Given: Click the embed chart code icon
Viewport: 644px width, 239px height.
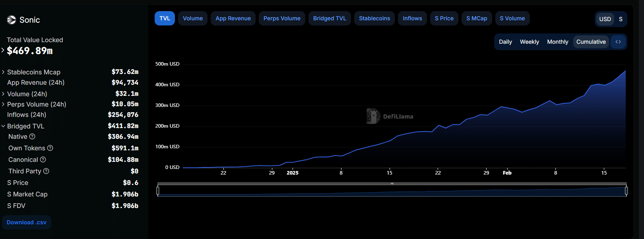Looking at the screenshot, I should tap(618, 42).
